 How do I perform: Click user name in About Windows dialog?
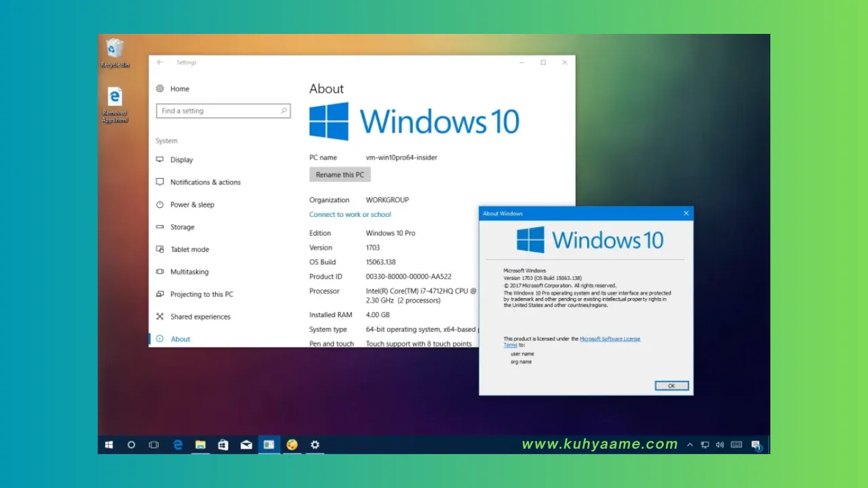coord(522,354)
